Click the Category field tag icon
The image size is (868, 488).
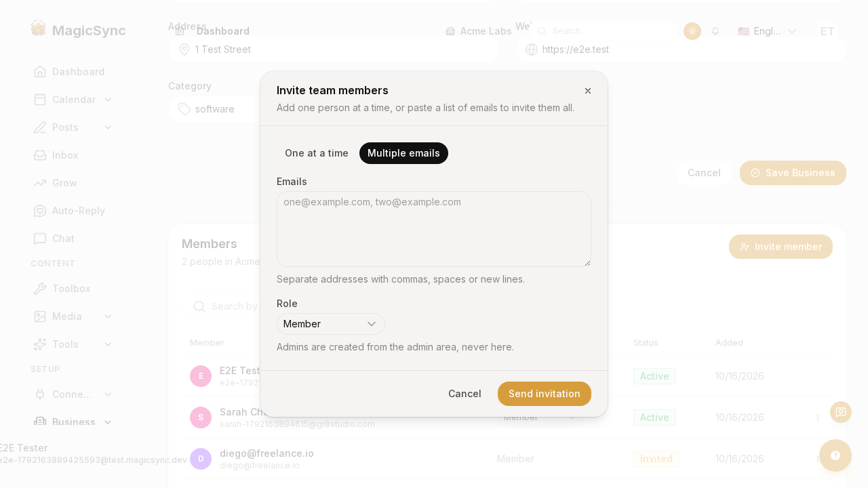coord(184,109)
